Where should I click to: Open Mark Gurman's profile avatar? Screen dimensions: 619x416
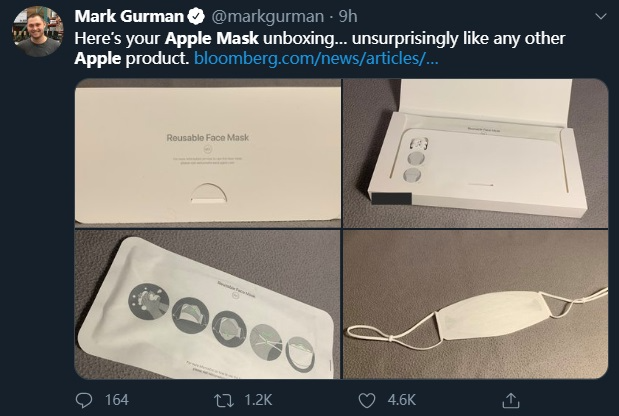35,35
